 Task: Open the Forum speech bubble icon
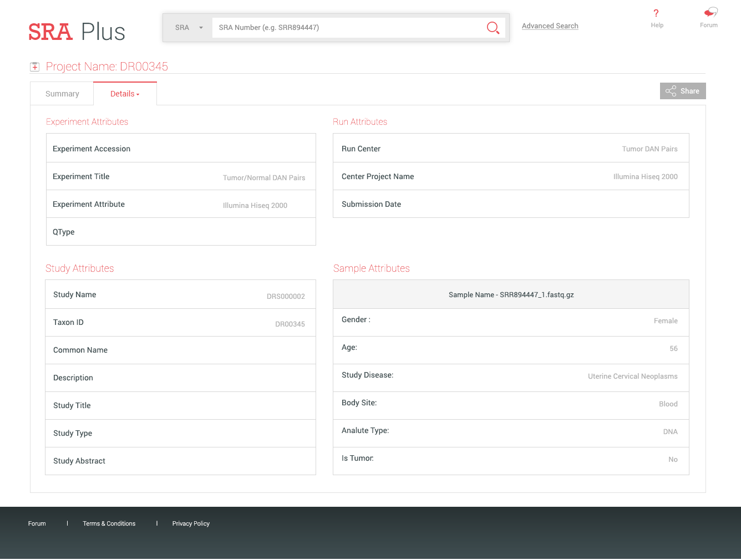tap(710, 12)
